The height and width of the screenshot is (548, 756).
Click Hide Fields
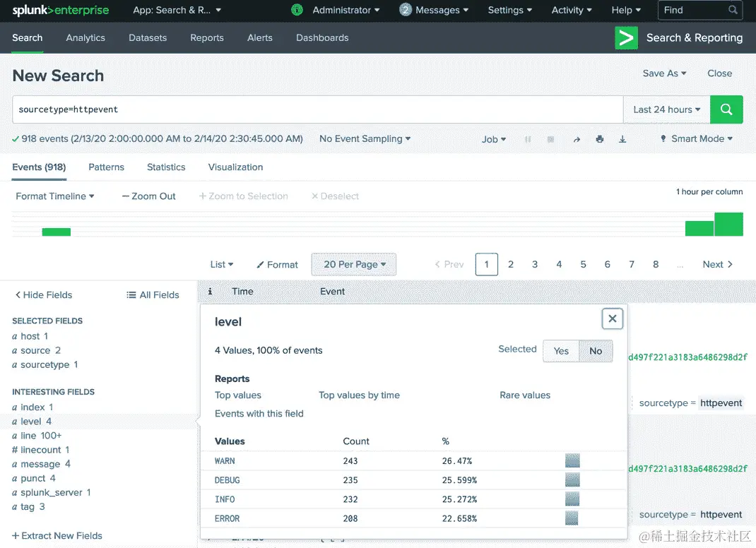click(43, 295)
